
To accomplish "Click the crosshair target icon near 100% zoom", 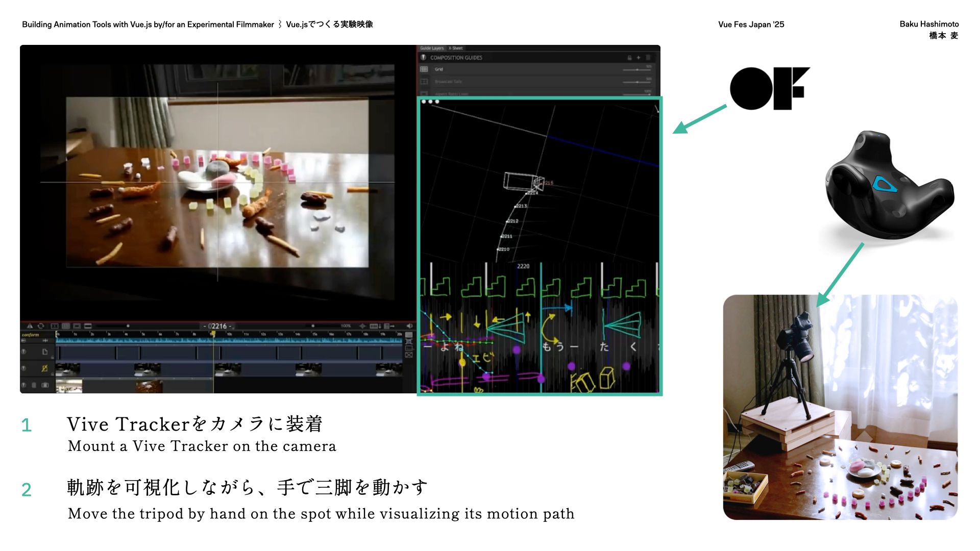I will 362,326.
